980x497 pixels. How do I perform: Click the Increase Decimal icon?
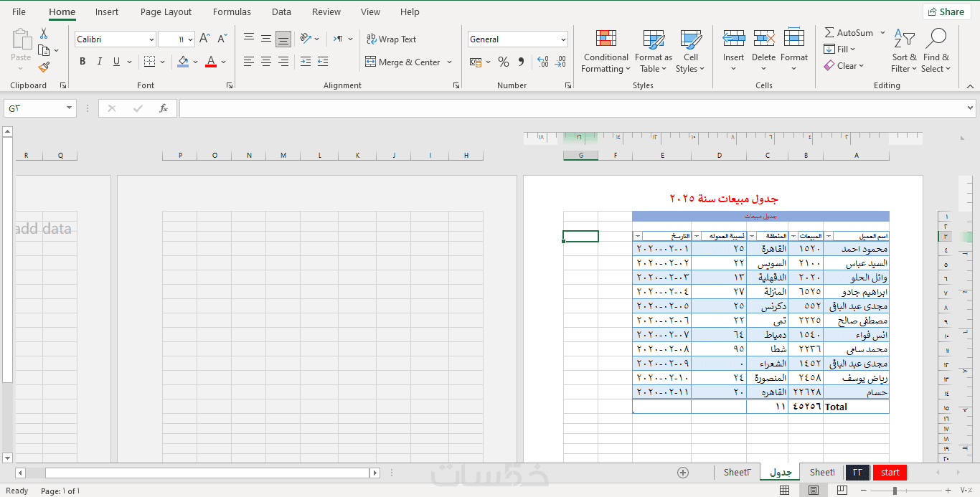(543, 62)
